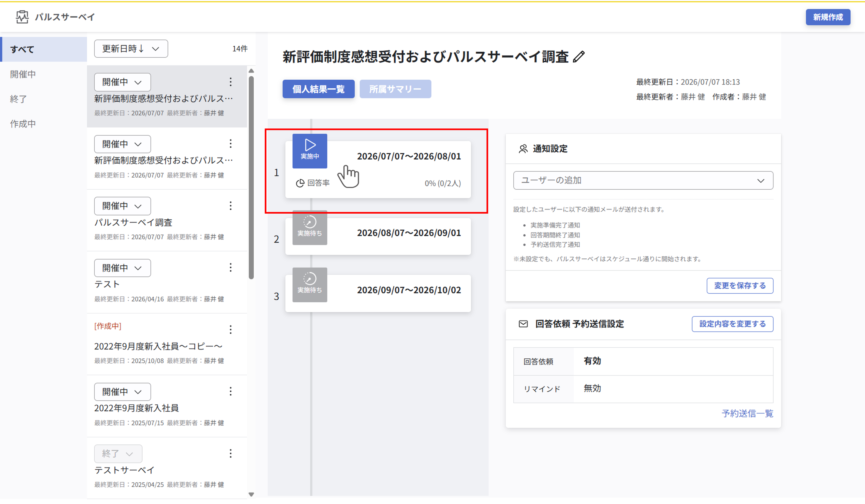Click the envelope icon beside 回答依頼 予約送信設定

523,324
